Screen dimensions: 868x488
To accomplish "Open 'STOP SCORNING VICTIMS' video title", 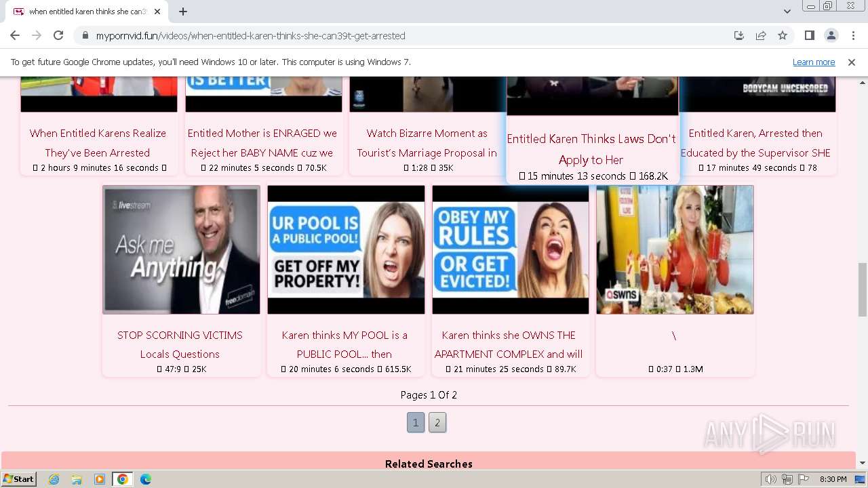I will click(180, 344).
